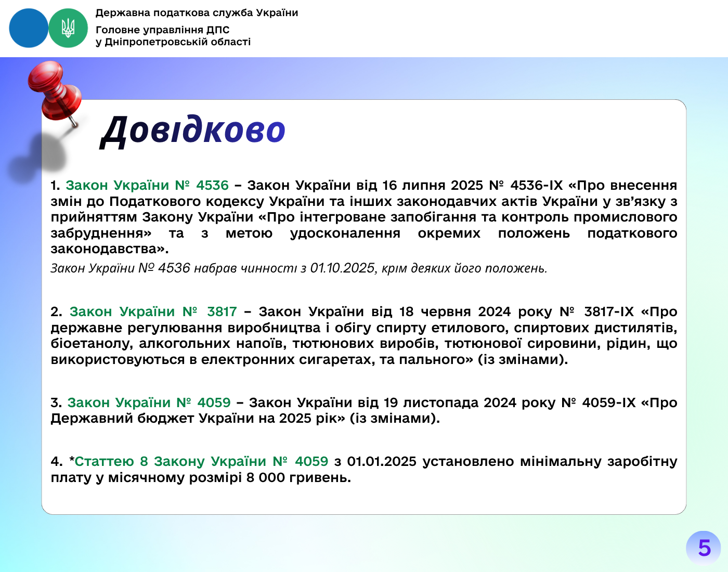Click the blue circle logo in header

pyautogui.click(x=28, y=28)
